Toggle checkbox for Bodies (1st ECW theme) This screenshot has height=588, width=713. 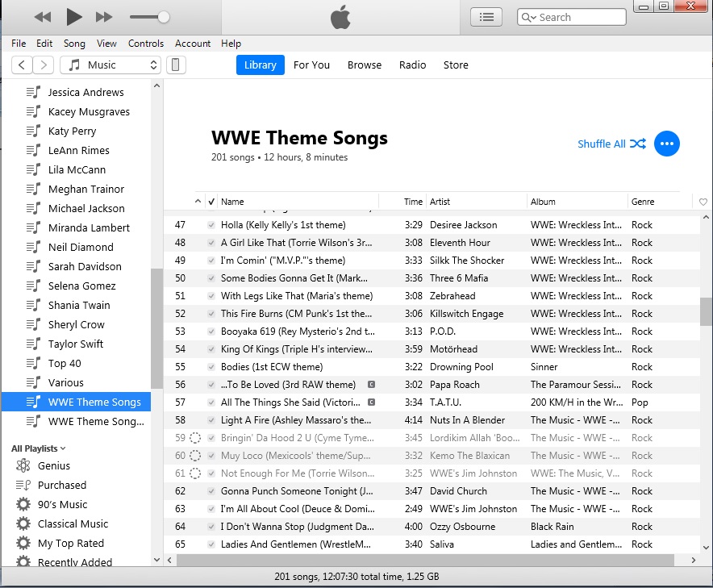[x=211, y=366]
